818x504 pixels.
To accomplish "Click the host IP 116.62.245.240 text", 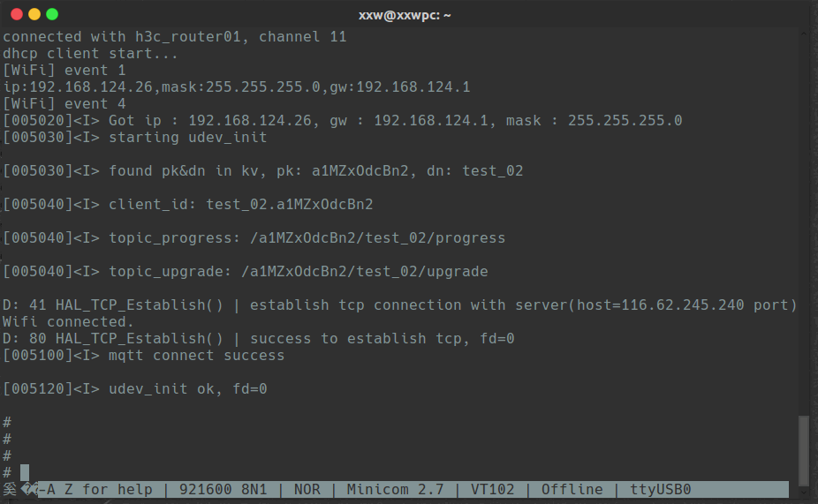I will coord(682,305).
